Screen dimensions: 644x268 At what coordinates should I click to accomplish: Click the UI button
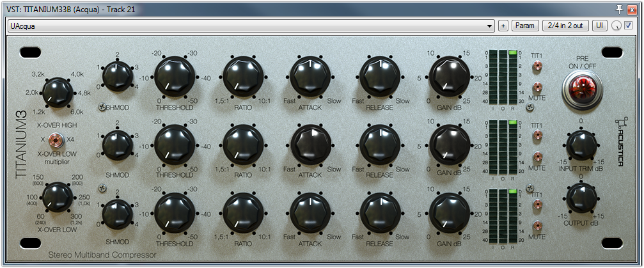(x=600, y=26)
